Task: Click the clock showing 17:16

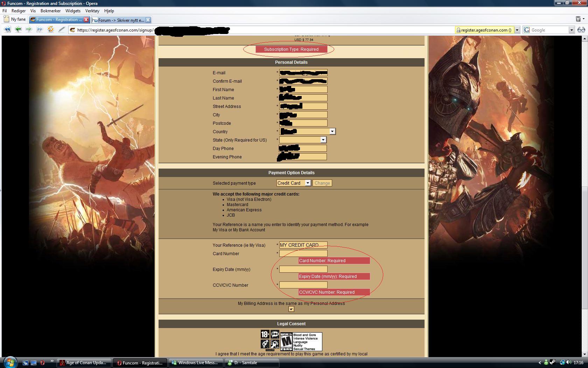Action: (x=578, y=363)
